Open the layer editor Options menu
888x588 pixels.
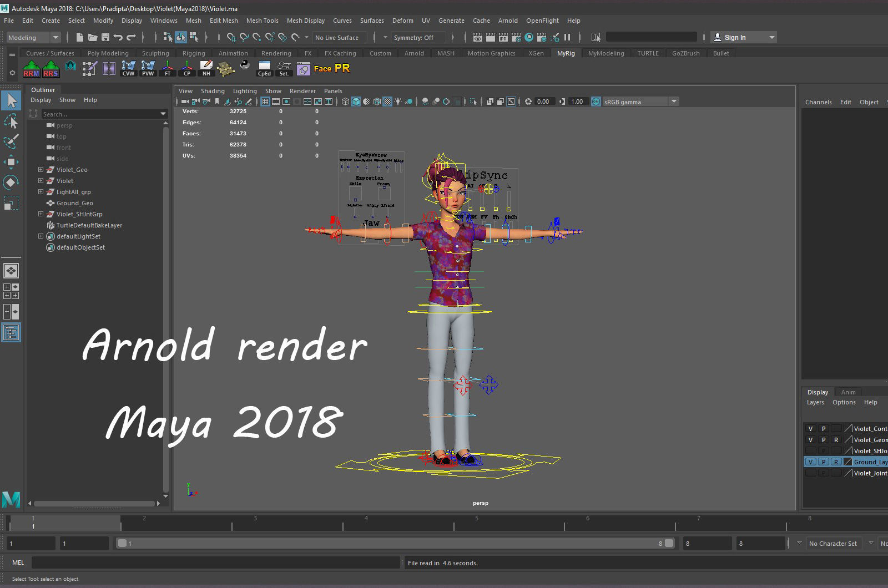844,402
